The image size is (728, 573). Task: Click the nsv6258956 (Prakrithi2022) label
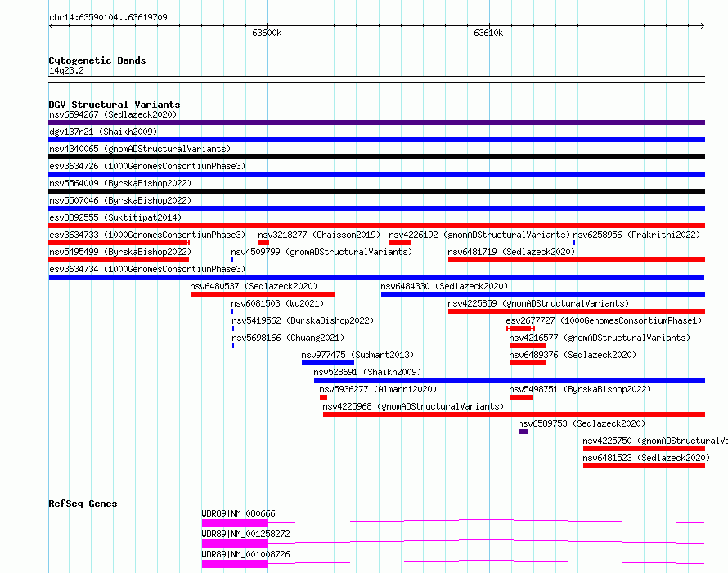(636, 235)
